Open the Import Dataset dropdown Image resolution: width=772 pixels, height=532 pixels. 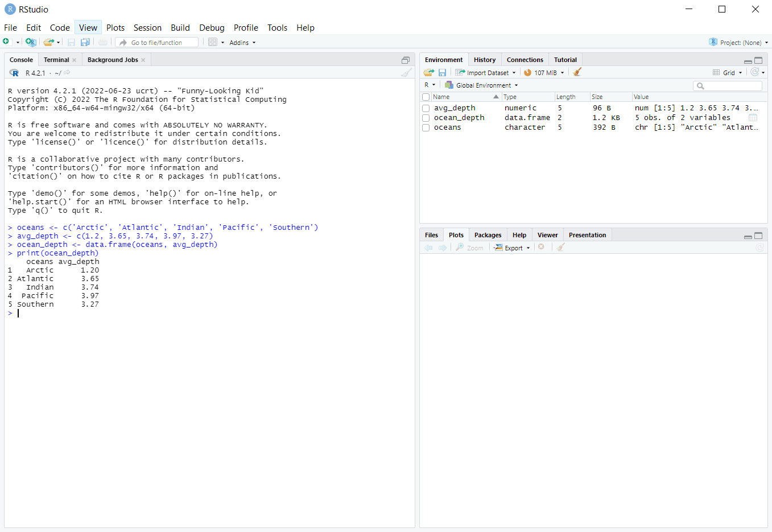[485, 73]
